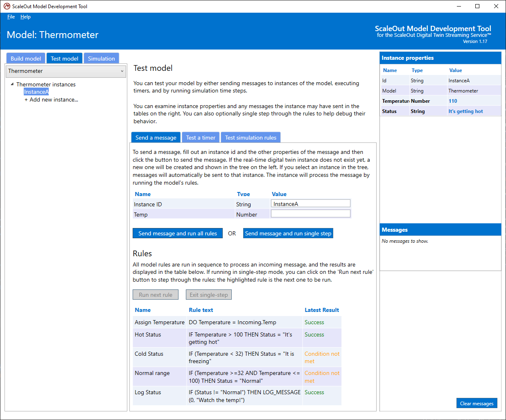The height and width of the screenshot is (420, 506).
Task: Click the Status value It's getting hot
Action: coord(465,111)
